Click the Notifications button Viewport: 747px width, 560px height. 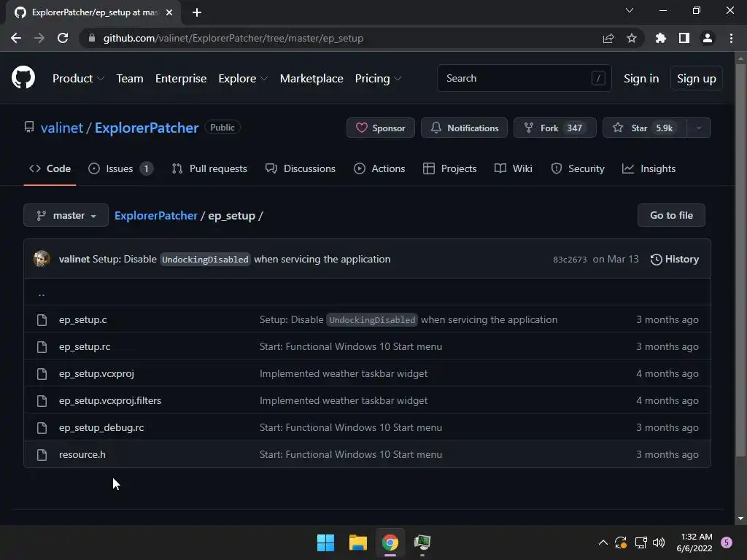click(x=464, y=128)
